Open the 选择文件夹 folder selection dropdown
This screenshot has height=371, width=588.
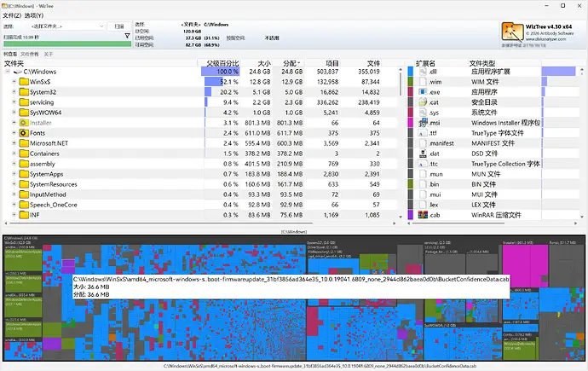[67, 26]
